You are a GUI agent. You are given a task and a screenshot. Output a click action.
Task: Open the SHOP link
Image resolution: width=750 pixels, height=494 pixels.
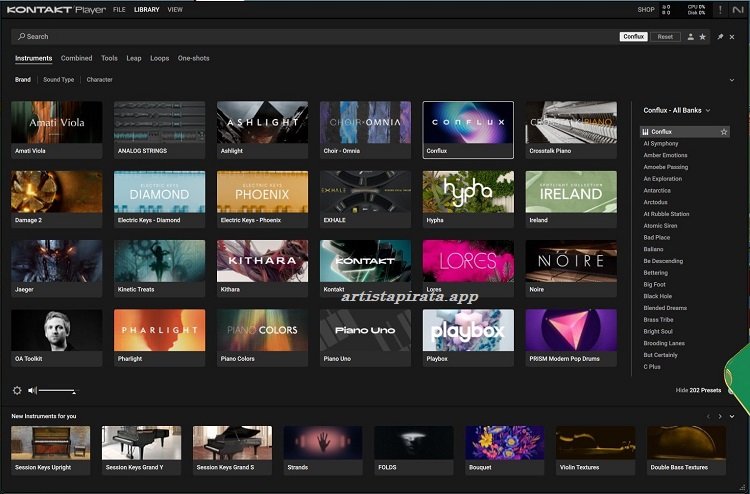coord(646,10)
